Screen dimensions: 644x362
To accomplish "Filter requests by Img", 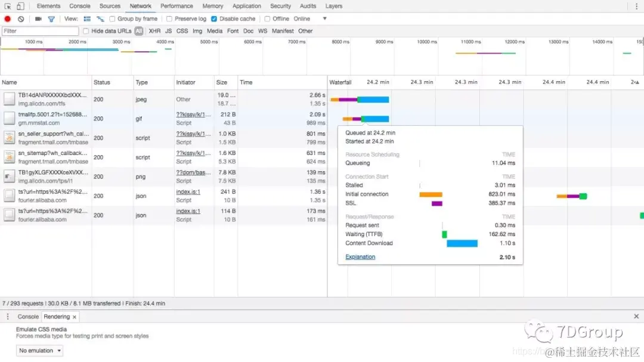I will coord(197,31).
